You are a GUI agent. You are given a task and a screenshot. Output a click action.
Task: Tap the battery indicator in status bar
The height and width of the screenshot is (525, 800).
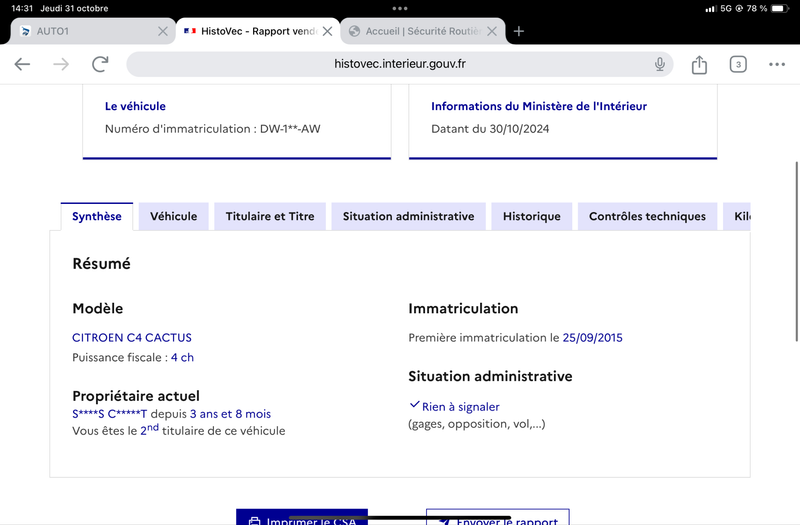(x=780, y=8)
